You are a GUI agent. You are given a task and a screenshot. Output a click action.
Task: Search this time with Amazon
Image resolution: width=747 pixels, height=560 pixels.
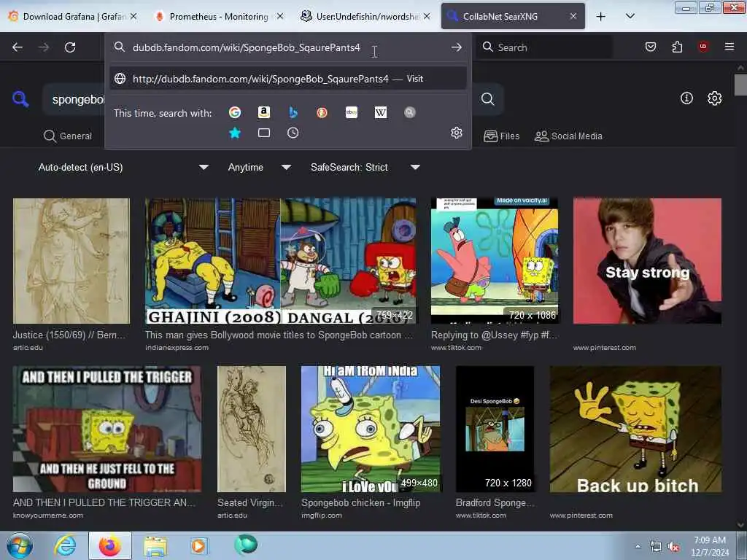pos(264,112)
